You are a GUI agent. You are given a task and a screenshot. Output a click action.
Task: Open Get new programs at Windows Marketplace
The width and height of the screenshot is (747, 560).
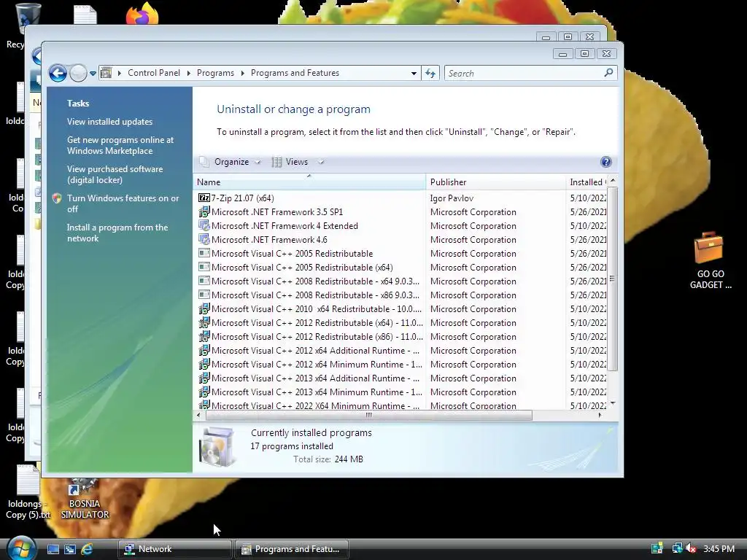pos(120,145)
